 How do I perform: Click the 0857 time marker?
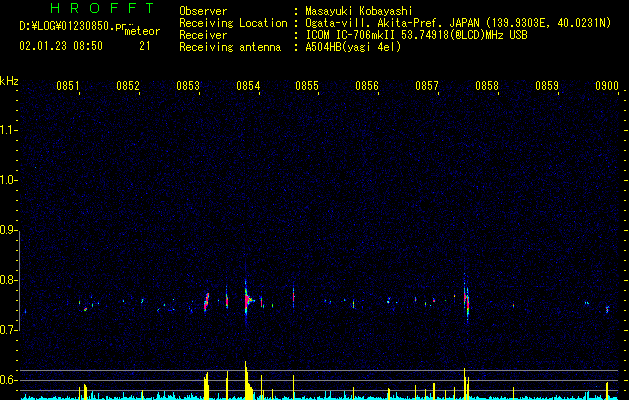pos(427,85)
